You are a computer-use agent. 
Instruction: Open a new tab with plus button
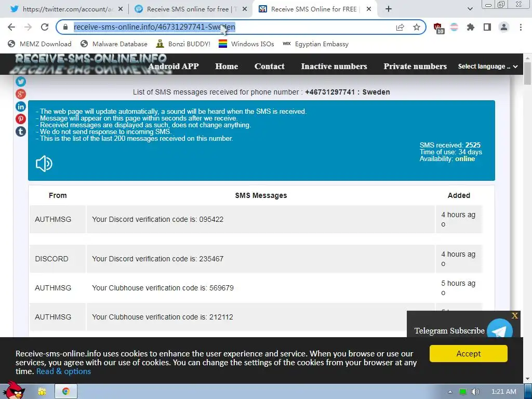(389, 9)
